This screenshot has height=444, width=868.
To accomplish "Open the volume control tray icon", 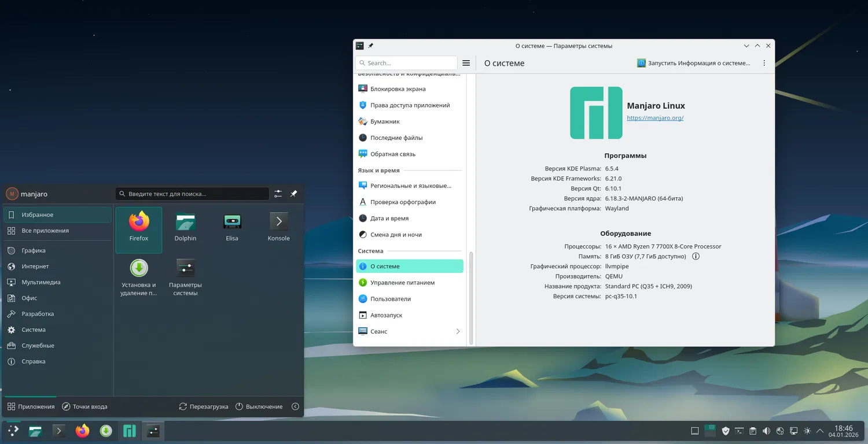I will pos(767,431).
